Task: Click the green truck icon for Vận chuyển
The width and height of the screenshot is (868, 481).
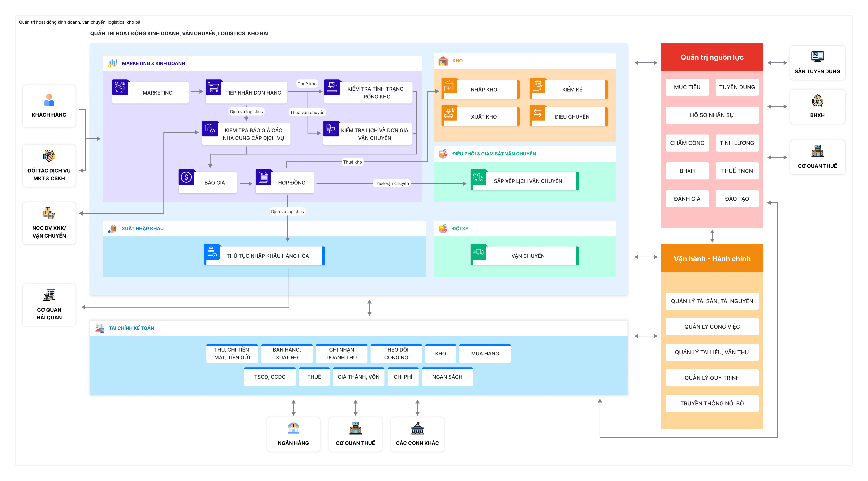Action: [478, 252]
